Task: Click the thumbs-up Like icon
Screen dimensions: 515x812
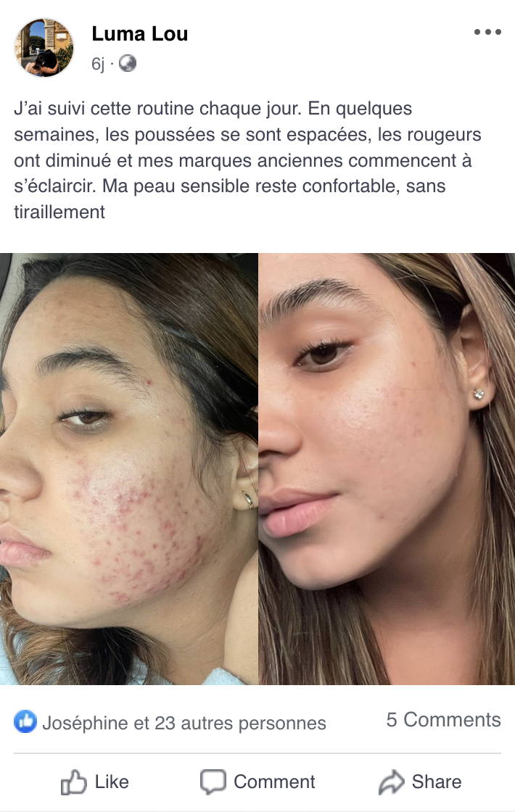Action: point(73,782)
